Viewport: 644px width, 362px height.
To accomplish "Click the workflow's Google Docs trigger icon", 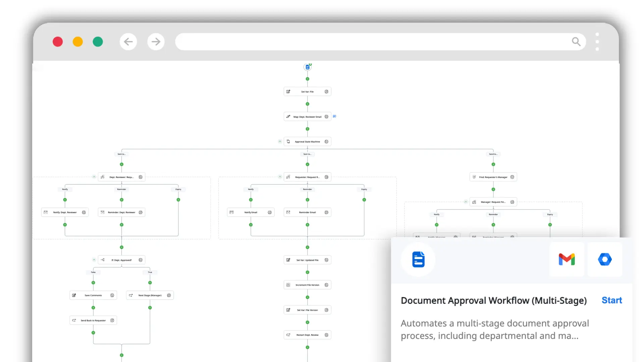I will coord(308,67).
